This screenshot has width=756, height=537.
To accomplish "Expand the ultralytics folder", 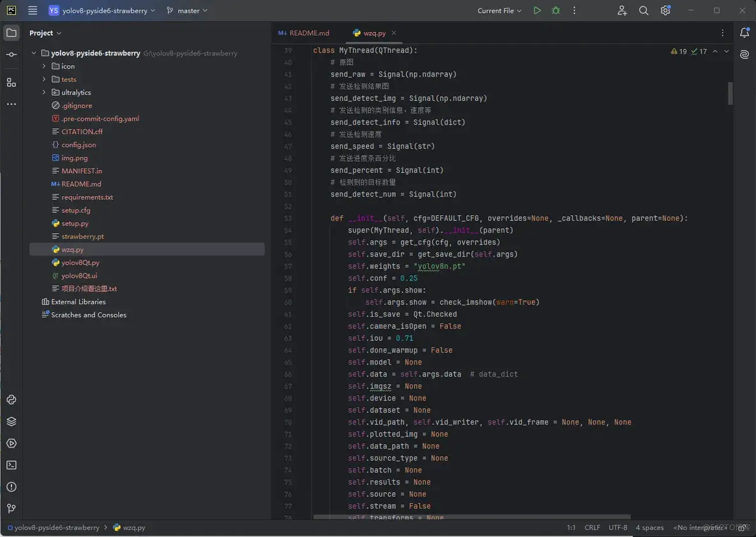I will 44,93.
